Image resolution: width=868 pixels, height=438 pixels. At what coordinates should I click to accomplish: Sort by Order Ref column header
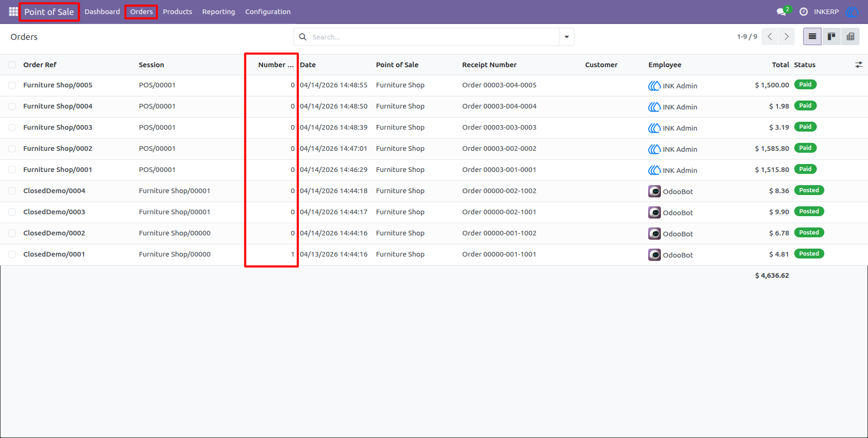[x=40, y=65]
